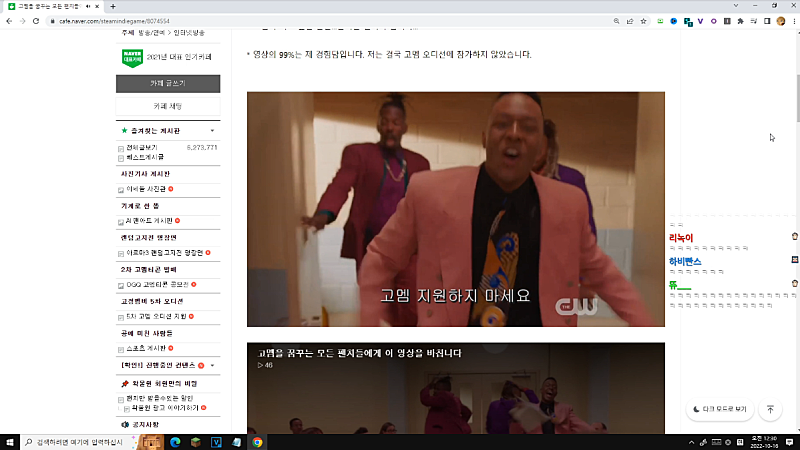Open Windows Start menu
This screenshot has height=450, width=800.
(x=9, y=442)
